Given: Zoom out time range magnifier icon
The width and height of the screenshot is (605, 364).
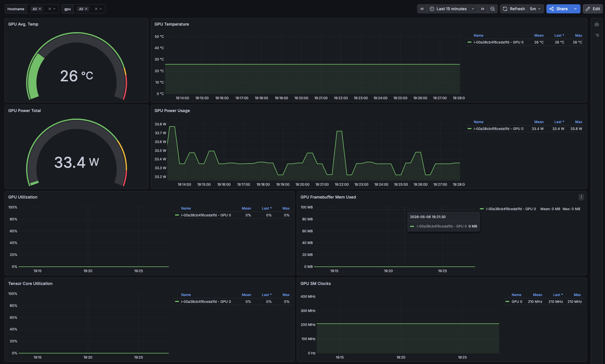Looking at the screenshot, I should (x=493, y=9).
